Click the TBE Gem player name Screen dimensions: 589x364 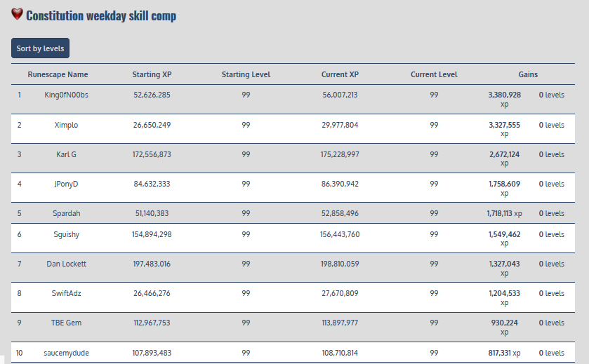pyautogui.click(x=67, y=323)
